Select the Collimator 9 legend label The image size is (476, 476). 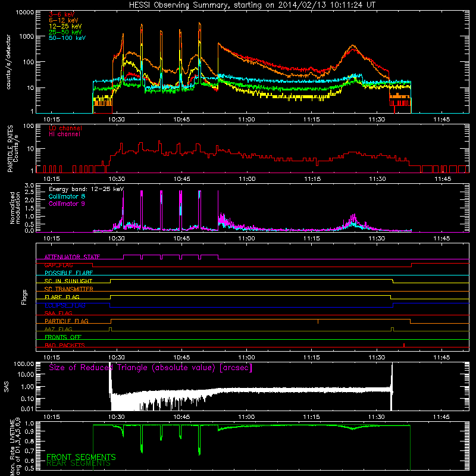(x=67, y=203)
